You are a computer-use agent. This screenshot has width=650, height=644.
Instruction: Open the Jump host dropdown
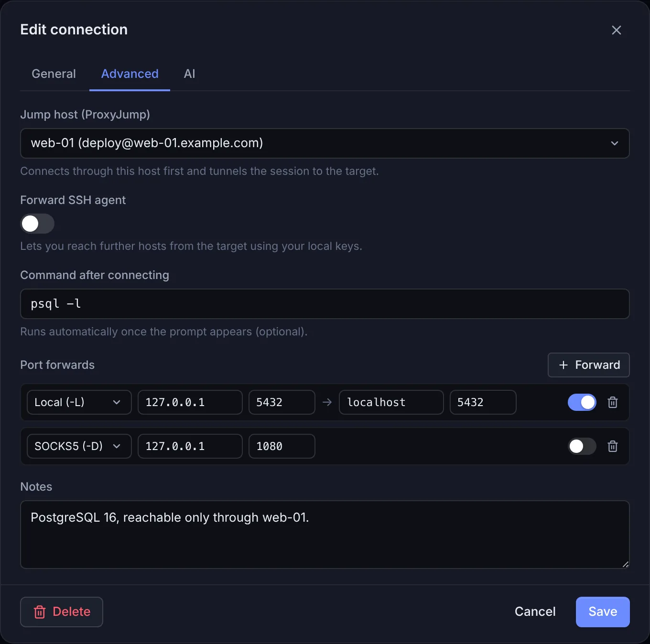[325, 143]
